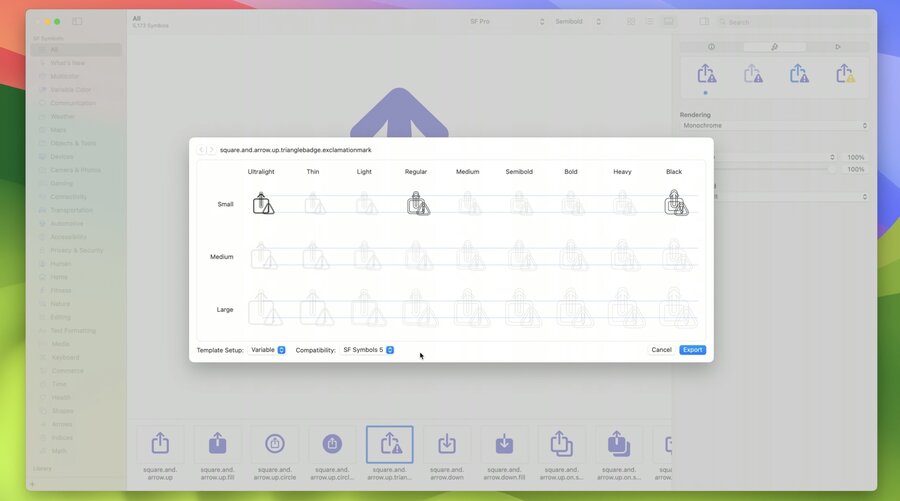
Task: Click the blue Export button
Action: (692, 349)
